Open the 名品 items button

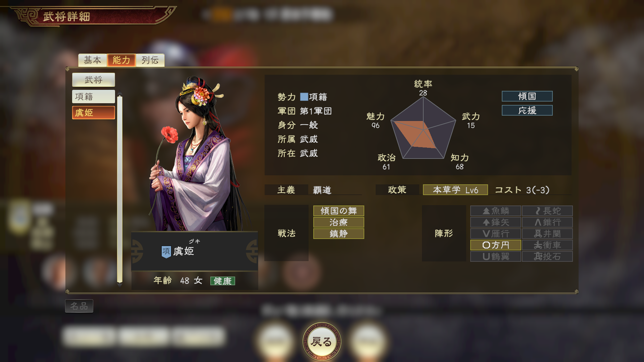coord(79,306)
